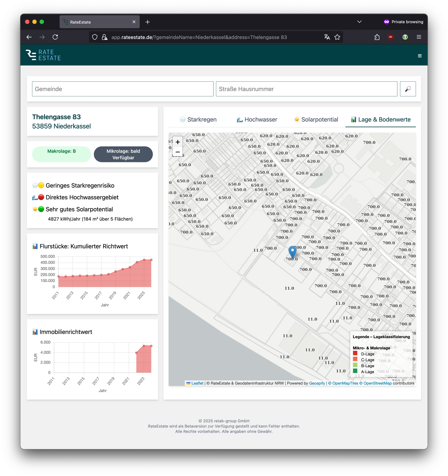Expand the browser tab list chevron
Image resolution: width=448 pixels, height=476 pixels.
(x=359, y=22)
